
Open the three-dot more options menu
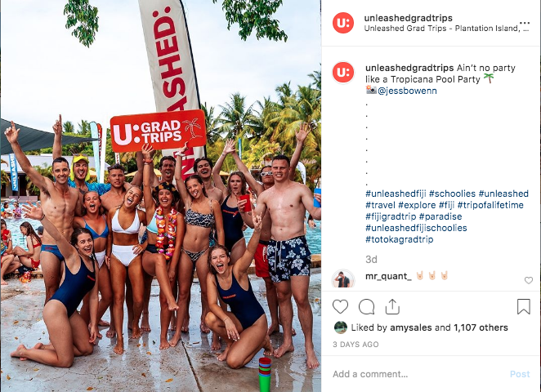(525, 23)
